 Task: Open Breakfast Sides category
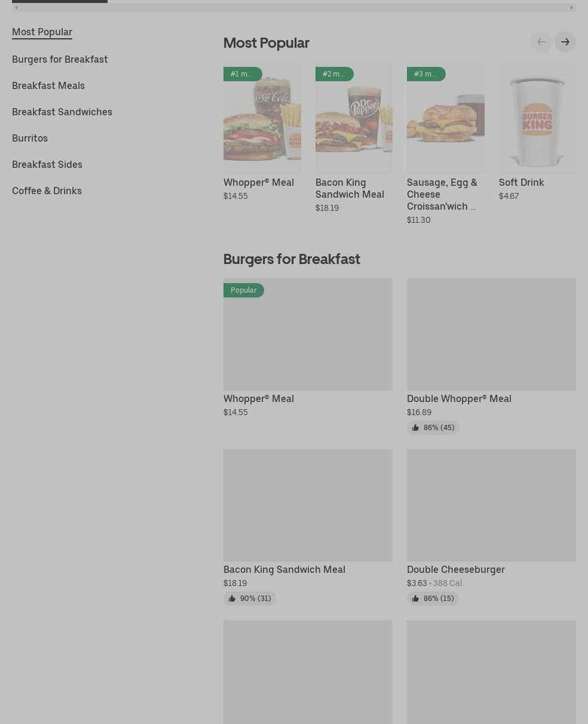pos(47,164)
